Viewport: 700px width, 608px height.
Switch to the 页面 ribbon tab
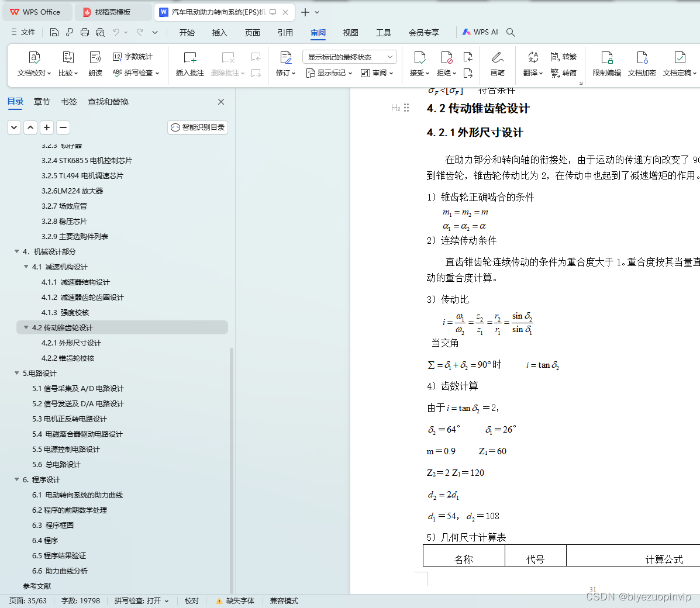252,33
